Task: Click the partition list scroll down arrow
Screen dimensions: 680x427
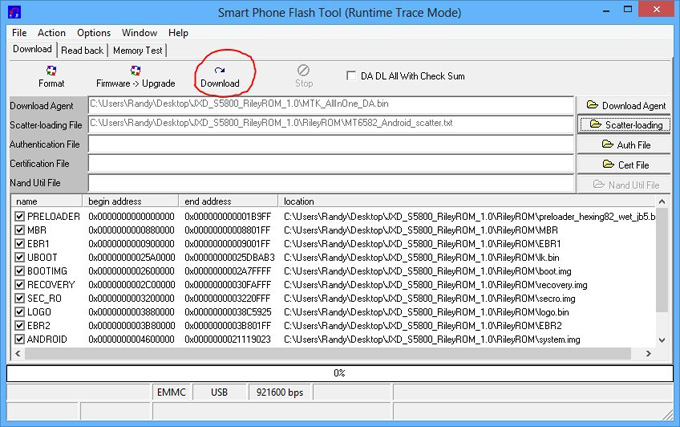Action: pyautogui.click(x=662, y=340)
